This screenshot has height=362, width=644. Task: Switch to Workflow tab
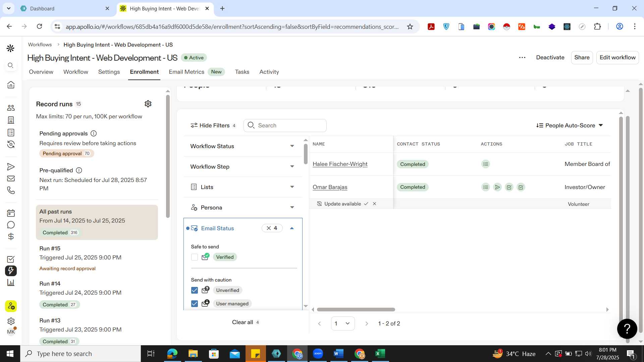(x=76, y=72)
